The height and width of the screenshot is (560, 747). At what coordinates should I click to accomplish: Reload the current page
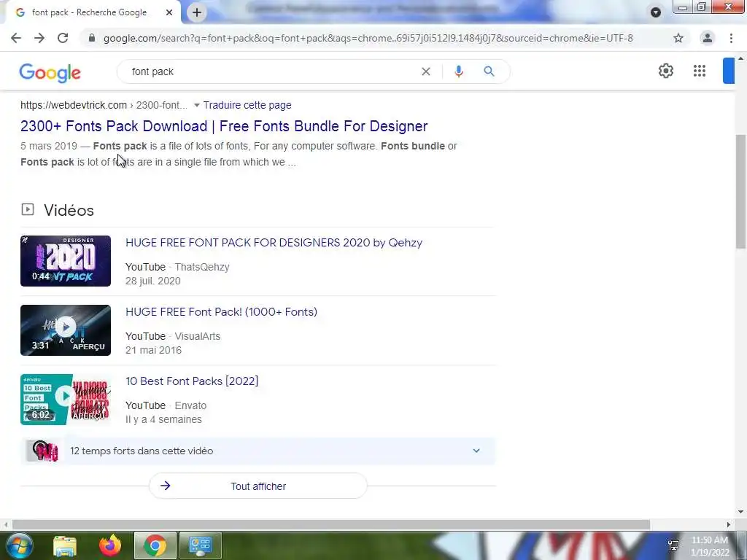pyautogui.click(x=63, y=38)
